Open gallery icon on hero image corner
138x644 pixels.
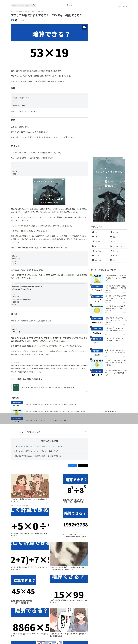84,27
